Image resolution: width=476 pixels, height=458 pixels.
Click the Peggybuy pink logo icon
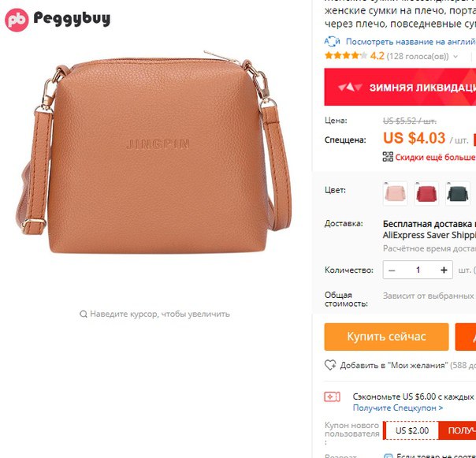click(17, 20)
